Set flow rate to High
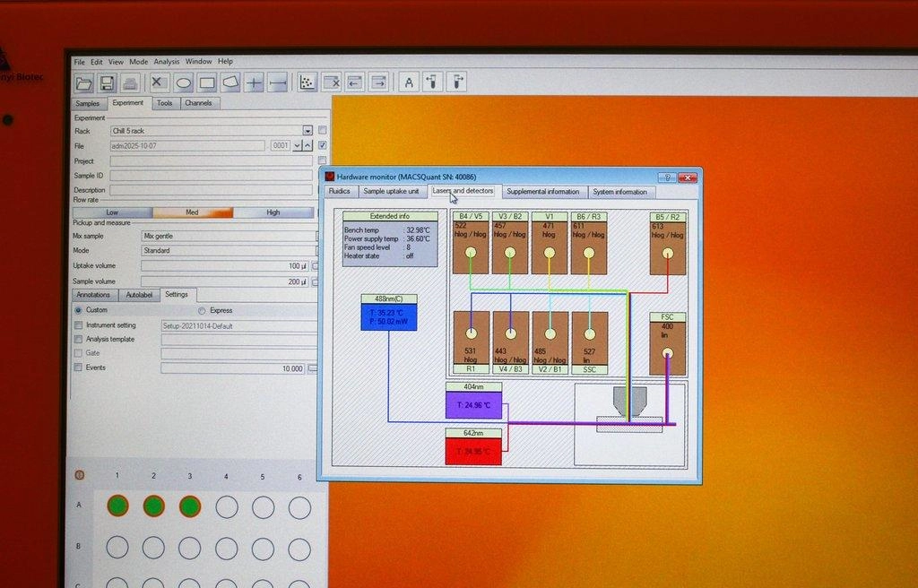This screenshot has height=588, width=918. click(x=273, y=212)
